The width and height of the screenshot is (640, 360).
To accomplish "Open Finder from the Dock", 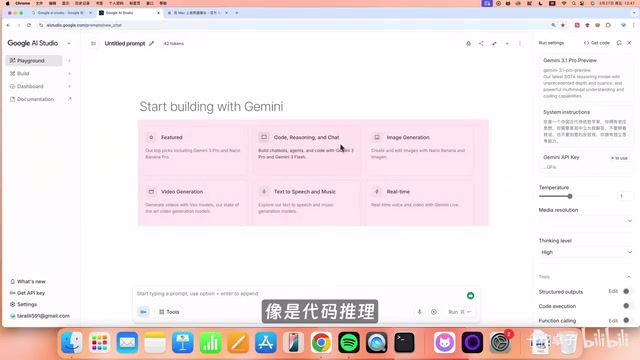I will (72, 342).
